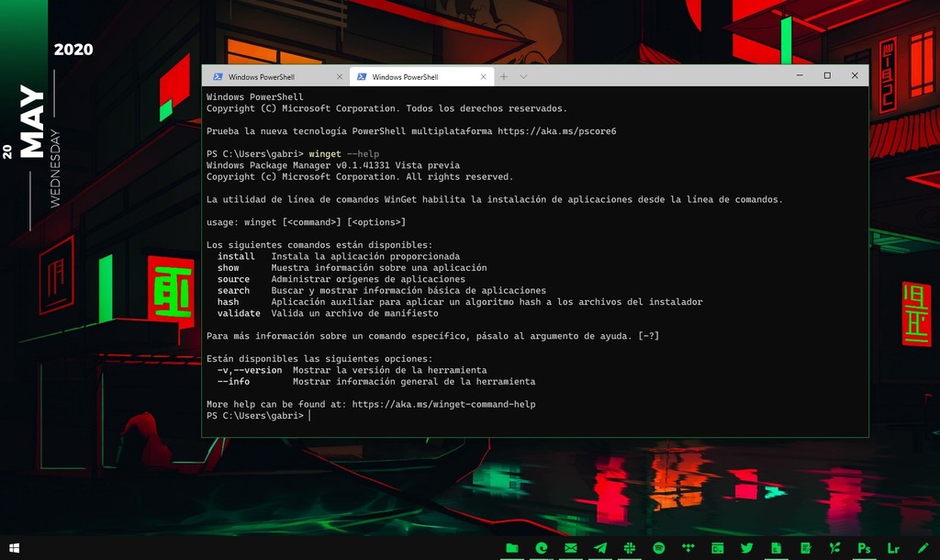Open a new terminal tab with the plus button
The height and width of the screenshot is (560, 940).
(501, 76)
